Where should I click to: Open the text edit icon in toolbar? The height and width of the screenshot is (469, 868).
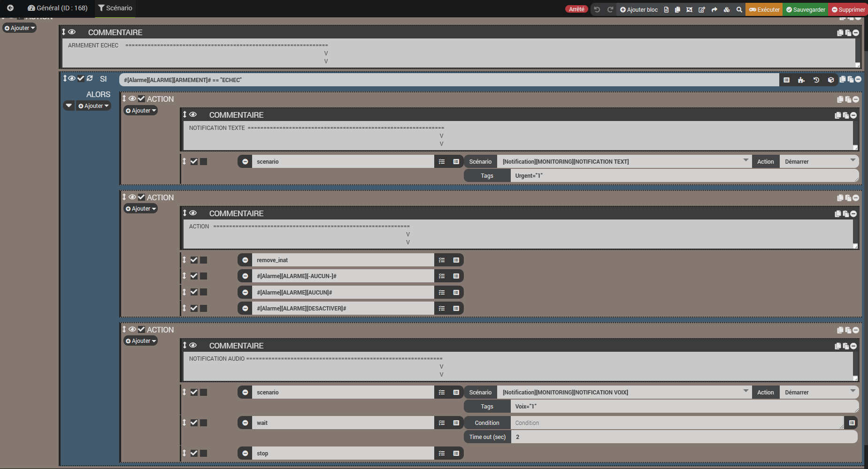[x=702, y=9]
